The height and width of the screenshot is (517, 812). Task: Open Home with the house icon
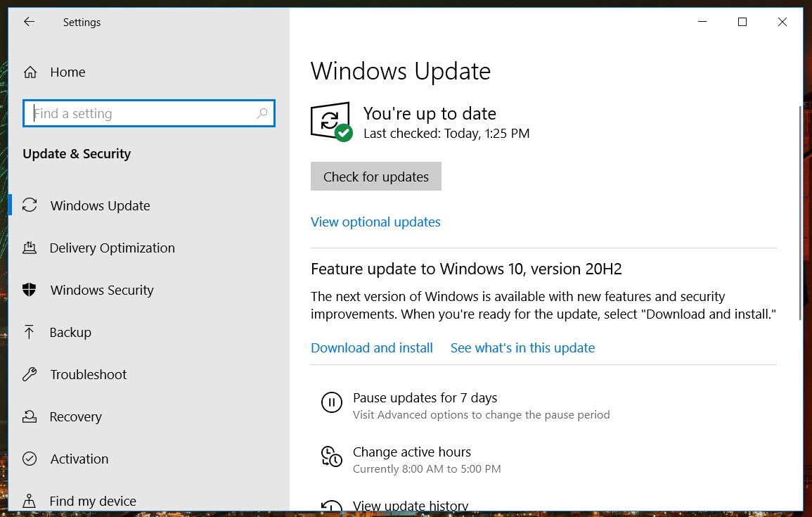point(30,72)
